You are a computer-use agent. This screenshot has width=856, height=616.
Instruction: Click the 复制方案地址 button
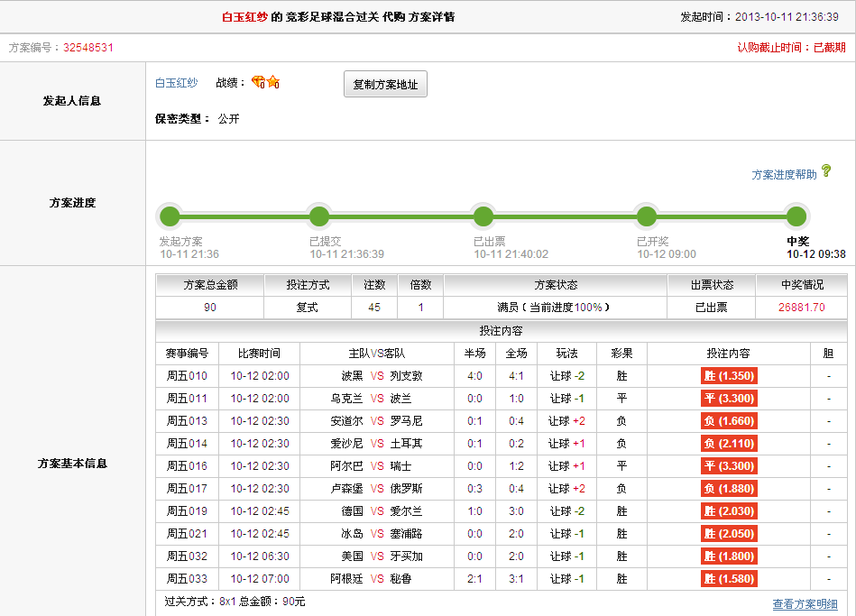tap(385, 84)
